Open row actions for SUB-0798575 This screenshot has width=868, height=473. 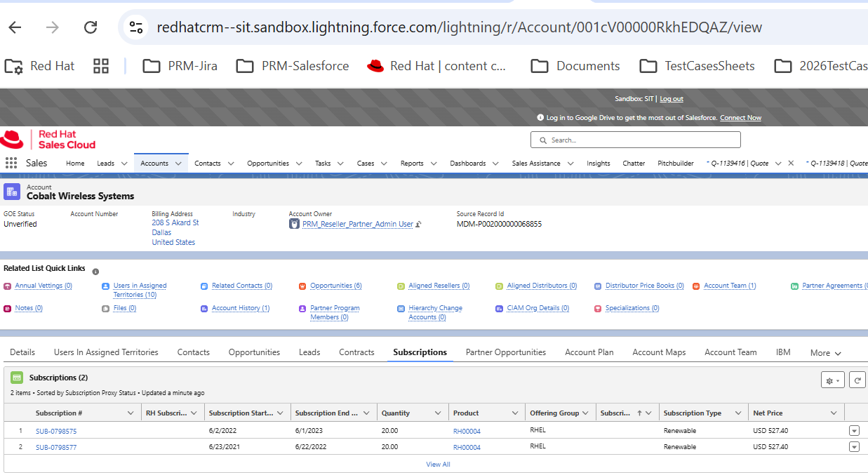click(854, 431)
